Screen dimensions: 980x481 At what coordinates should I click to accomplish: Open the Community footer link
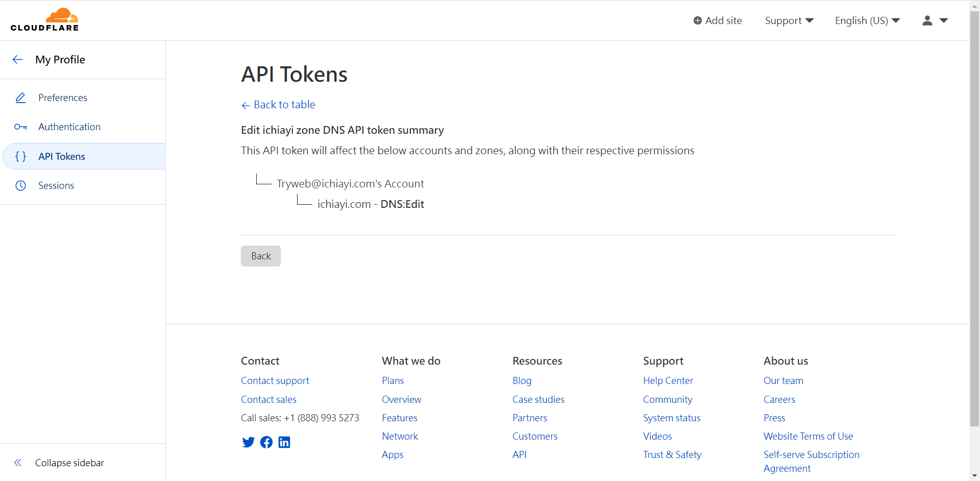point(668,399)
